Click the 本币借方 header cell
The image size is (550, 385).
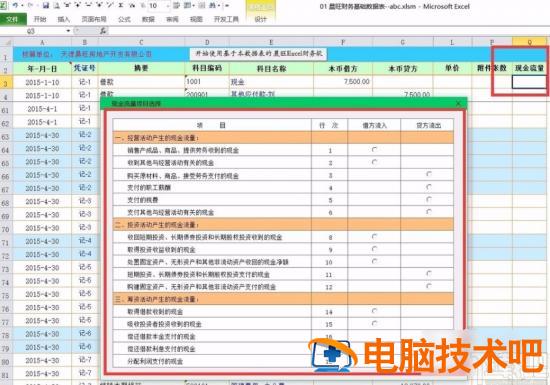coord(343,68)
